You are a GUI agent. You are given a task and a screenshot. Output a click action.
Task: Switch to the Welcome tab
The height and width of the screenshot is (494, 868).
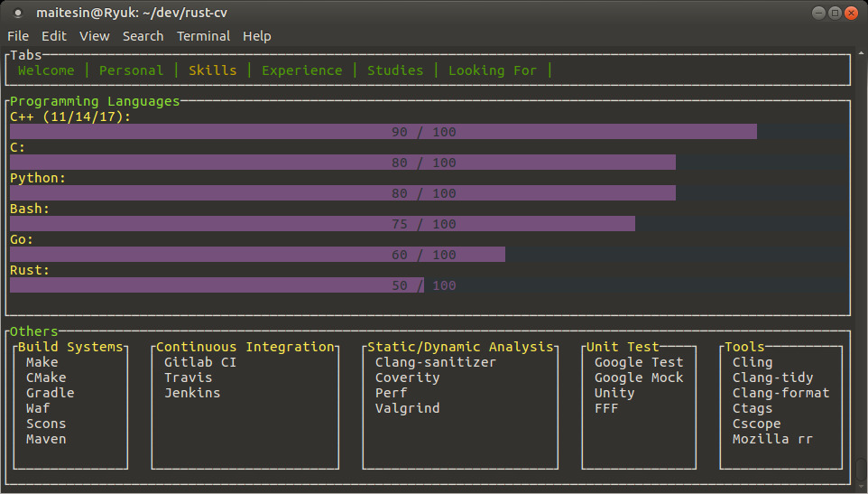pyautogui.click(x=46, y=70)
